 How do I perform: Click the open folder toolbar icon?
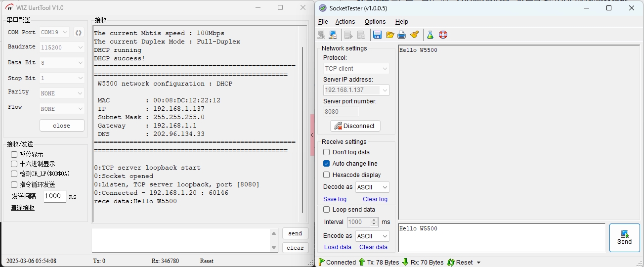[x=390, y=35]
